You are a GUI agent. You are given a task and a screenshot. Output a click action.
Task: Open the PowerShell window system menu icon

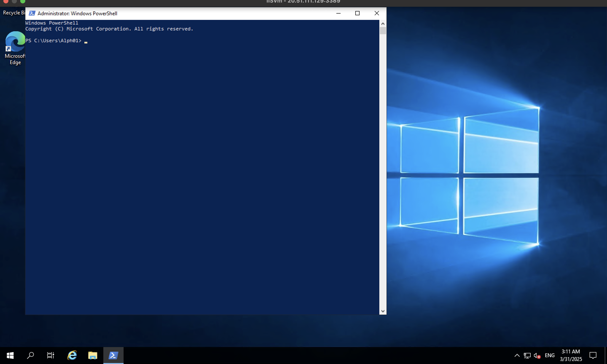tap(32, 13)
